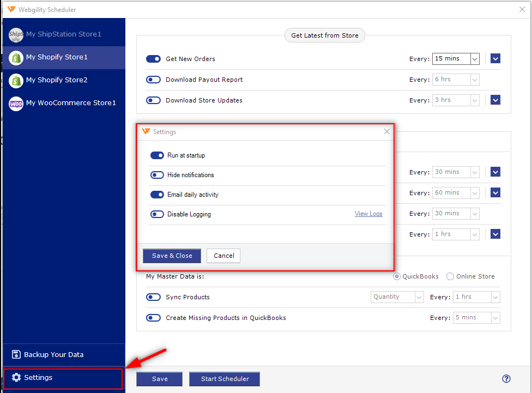Enable Create Missing Products in QuickBooks switch
This screenshot has width=532, height=393.
153,318
